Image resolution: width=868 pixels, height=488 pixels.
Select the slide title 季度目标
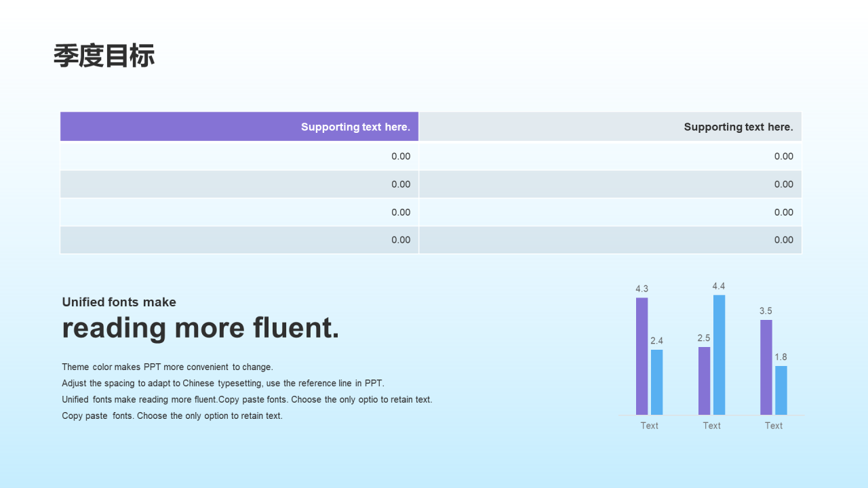click(104, 56)
